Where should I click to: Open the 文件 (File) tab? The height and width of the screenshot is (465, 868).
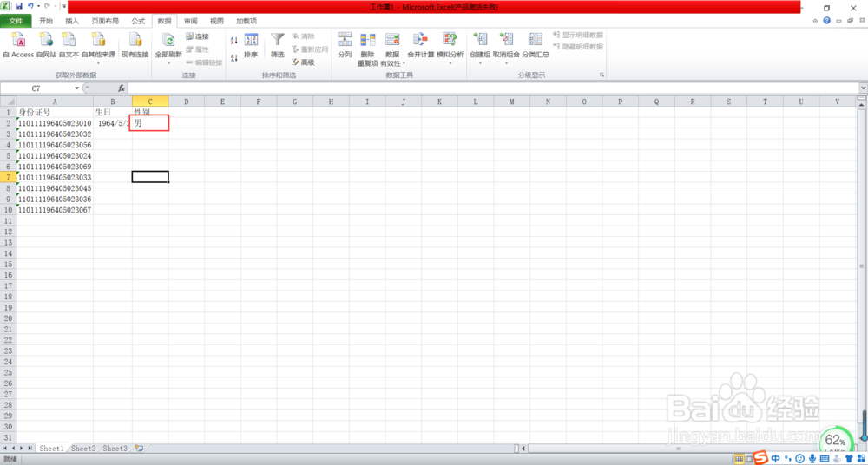tap(16, 21)
